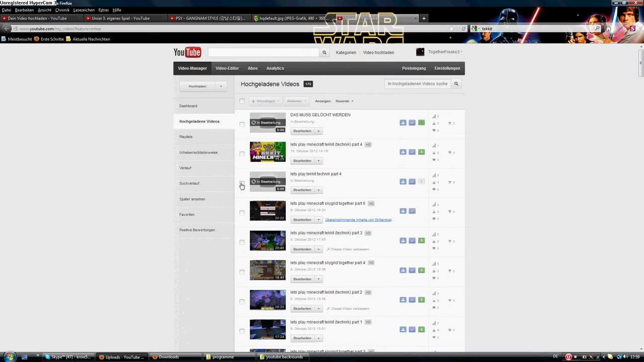Click TogetherFreaks3 channel avatar
The width and height of the screenshot is (644, 362).
pyautogui.click(x=420, y=52)
